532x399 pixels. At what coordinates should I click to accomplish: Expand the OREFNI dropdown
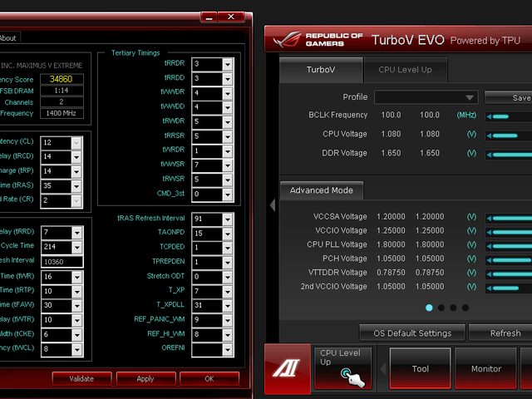(x=228, y=349)
